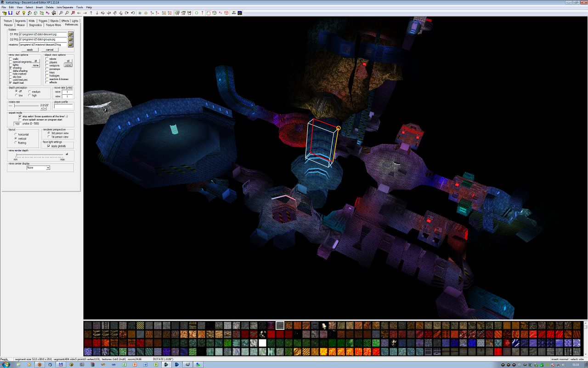Click none in object view options
588x368 pixels.
pos(68,65)
